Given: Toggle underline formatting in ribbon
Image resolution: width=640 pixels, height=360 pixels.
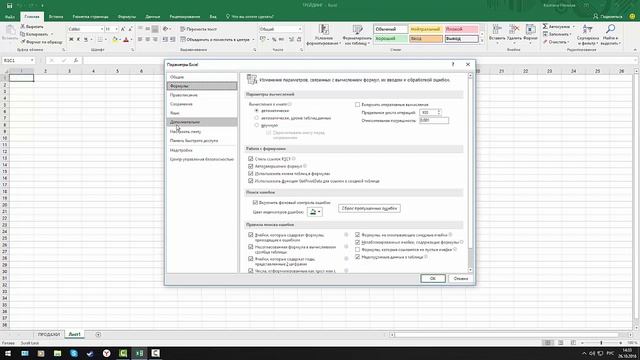Looking at the screenshot, I should coord(86,40).
